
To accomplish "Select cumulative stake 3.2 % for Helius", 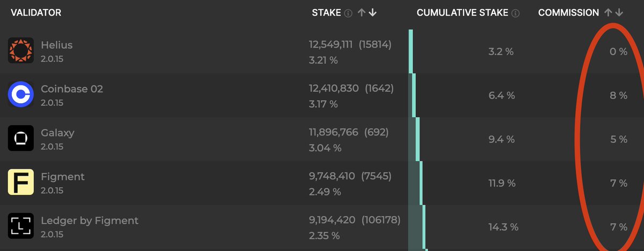I will (501, 52).
